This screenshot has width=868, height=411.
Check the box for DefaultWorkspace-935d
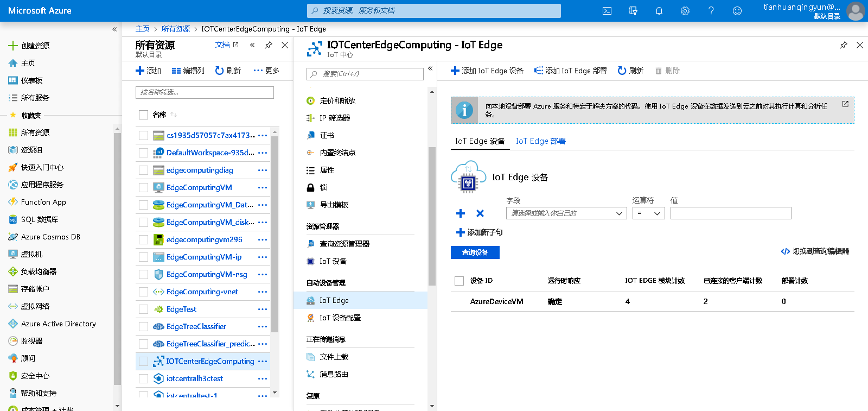point(143,153)
